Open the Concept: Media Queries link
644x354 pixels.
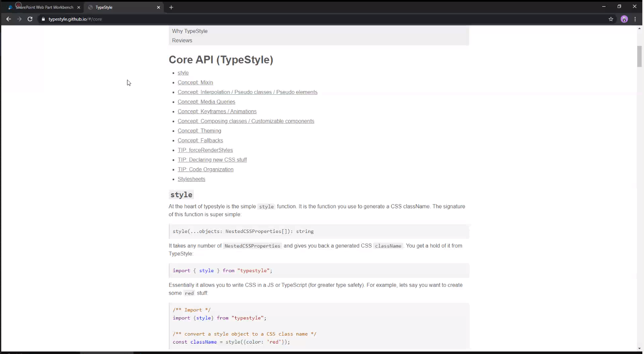206,101
